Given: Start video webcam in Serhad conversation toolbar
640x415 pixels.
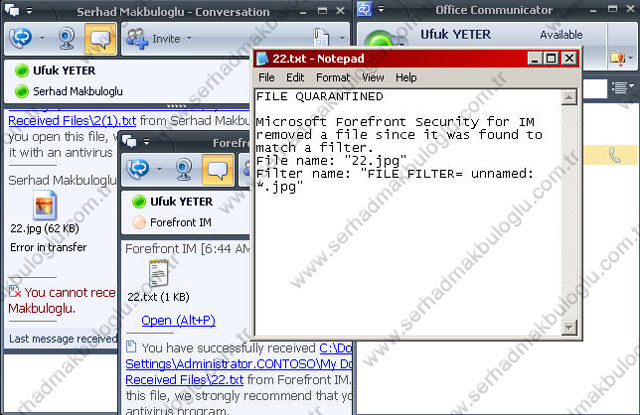Looking at the screenshot, I should pyautogui.click(x=67, y=38).
